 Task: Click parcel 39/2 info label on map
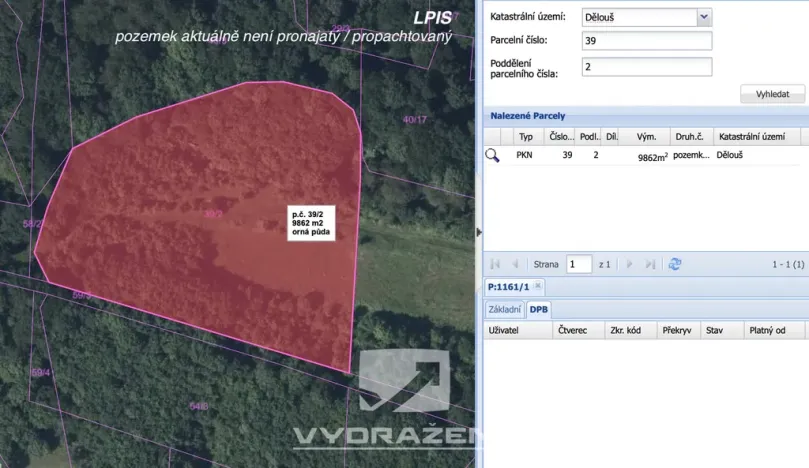(311, 223)
